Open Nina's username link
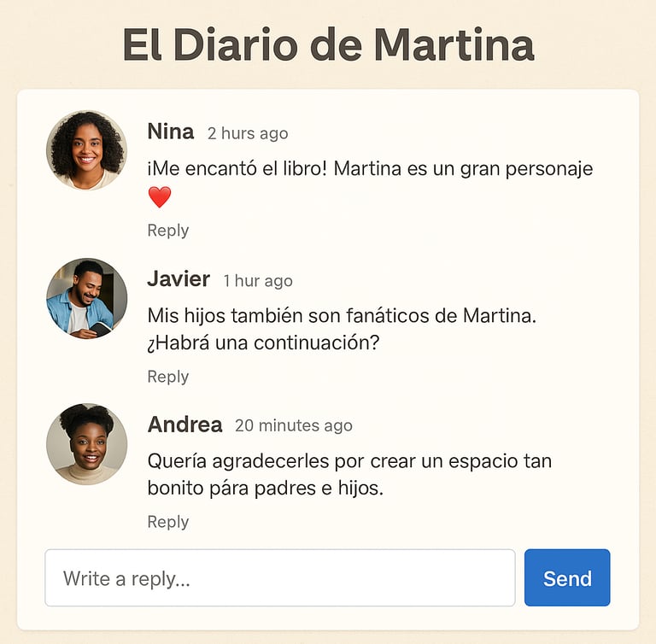This screenshot has width=656, height=644. 170,132
